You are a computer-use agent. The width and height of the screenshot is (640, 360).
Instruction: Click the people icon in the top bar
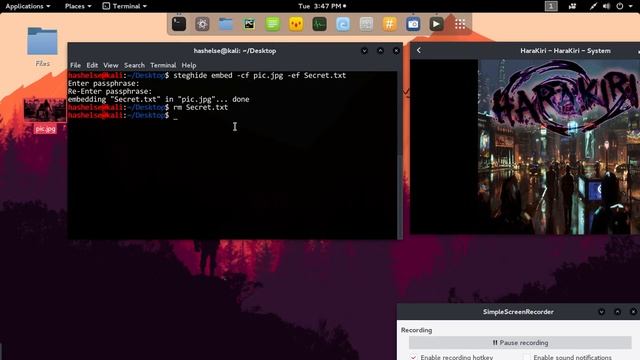(x=572, y=6)
